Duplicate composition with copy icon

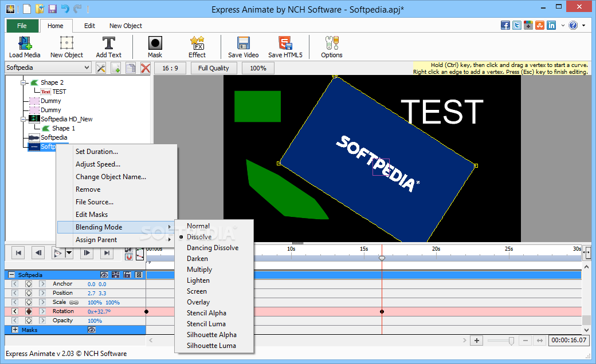click(131, 68)
